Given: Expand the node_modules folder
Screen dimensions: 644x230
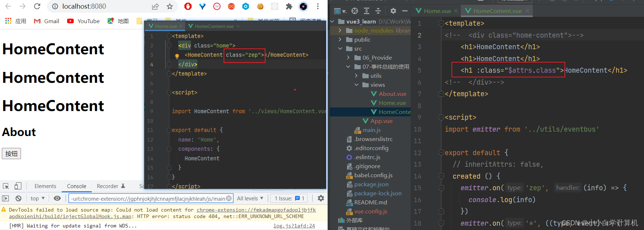Looking at the screenshot, I should [x=340, y=30].
